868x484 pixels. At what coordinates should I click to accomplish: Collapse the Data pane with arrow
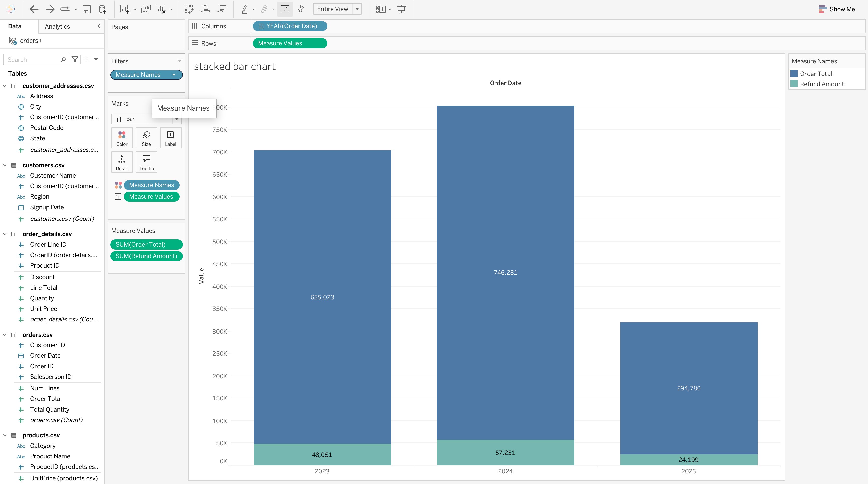click(x=99, y=26)
